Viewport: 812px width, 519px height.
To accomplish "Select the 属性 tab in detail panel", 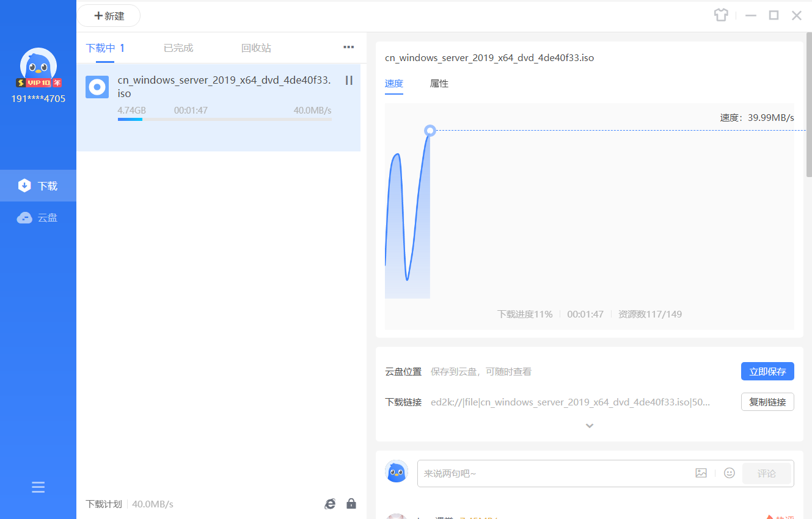I will [439, 84].
